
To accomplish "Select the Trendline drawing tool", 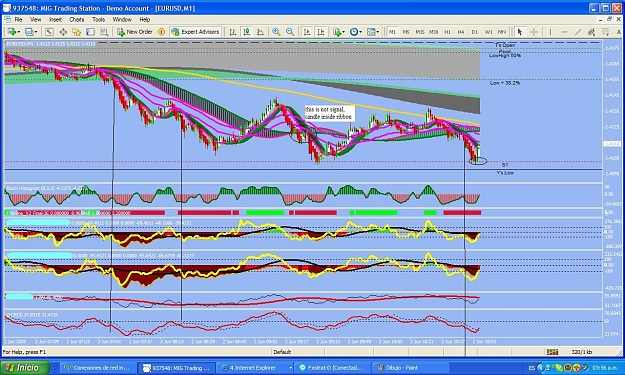I will tap(578, 32).
